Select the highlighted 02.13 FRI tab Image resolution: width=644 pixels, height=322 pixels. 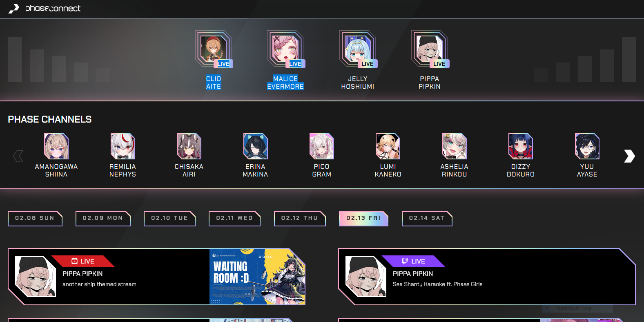pos(363,219)
